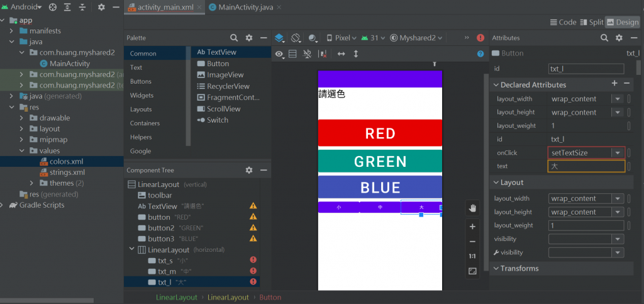
Task: Click the orientation rotate icon
Action: coord(296,38)
